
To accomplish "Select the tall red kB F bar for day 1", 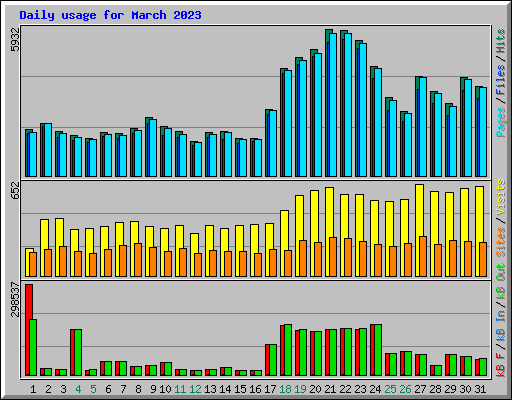I will tap(28, 330).
